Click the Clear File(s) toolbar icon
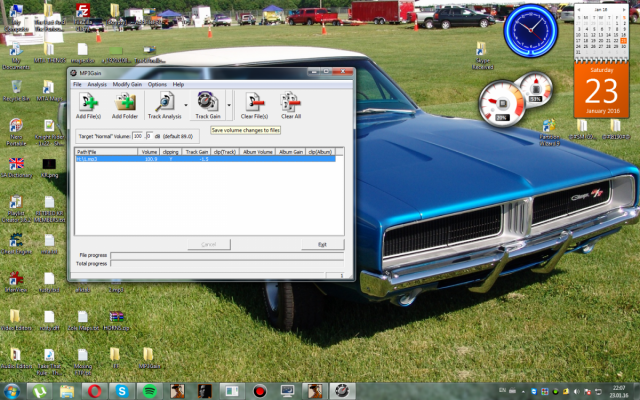Screen dimensions: 640x400 click(x=254, y=101)
